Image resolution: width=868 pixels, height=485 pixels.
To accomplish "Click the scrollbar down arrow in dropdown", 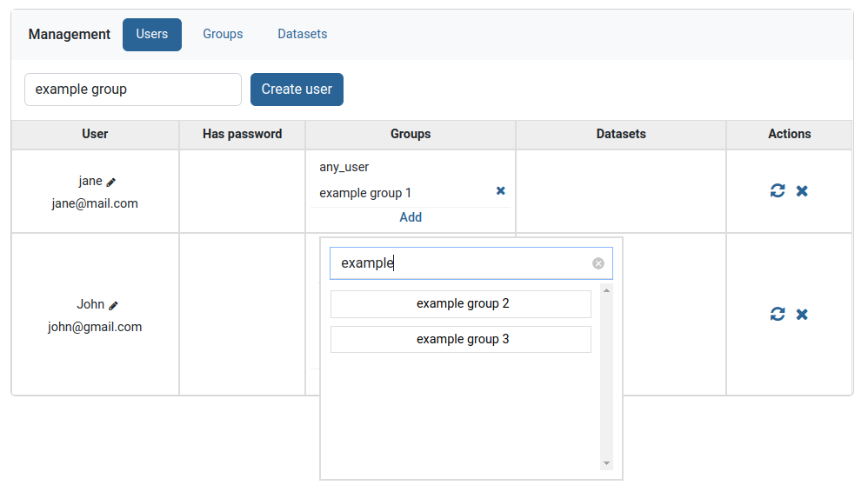I will click(x=606, y=464).
